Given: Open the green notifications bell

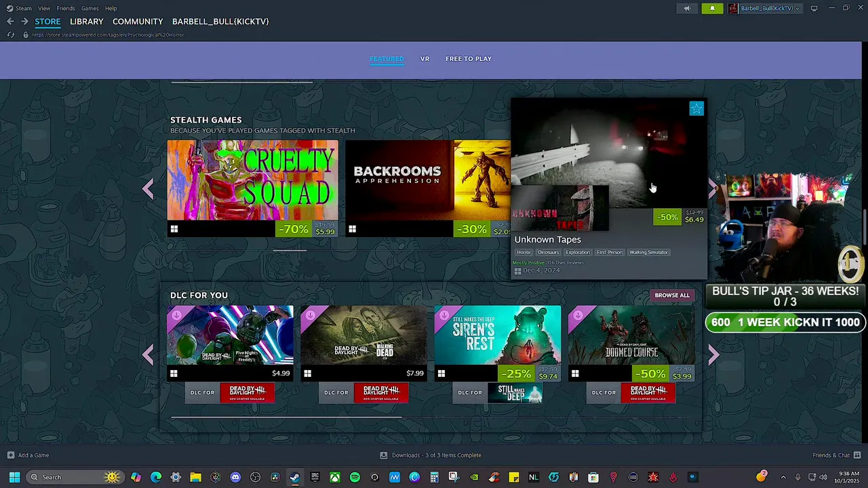Looking at the screenshot, I should (712, 8).
